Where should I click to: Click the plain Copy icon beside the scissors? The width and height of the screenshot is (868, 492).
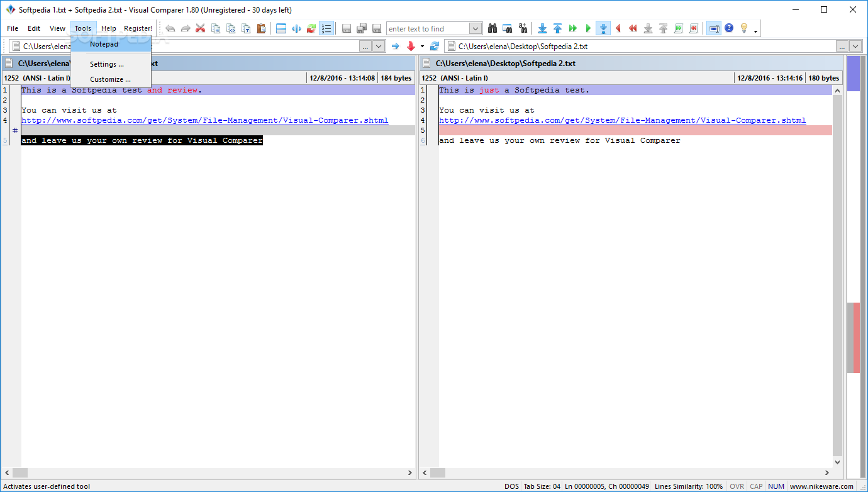click(x=216, y=28)
